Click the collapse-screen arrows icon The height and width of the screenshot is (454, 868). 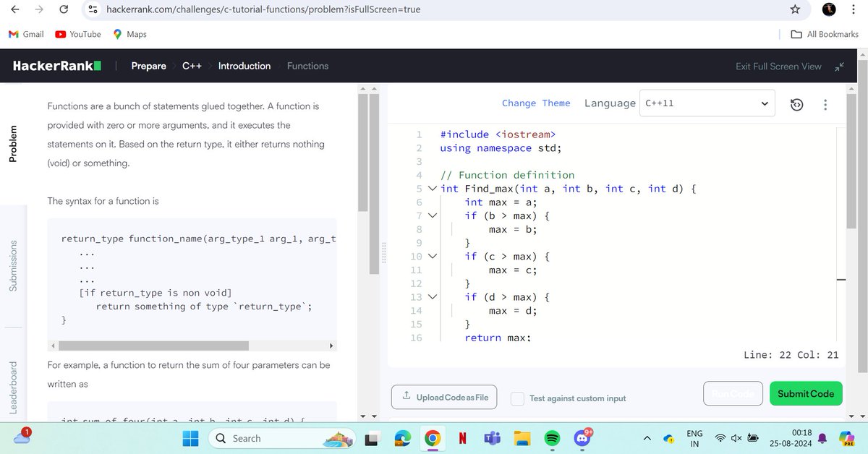coord(839,67)
